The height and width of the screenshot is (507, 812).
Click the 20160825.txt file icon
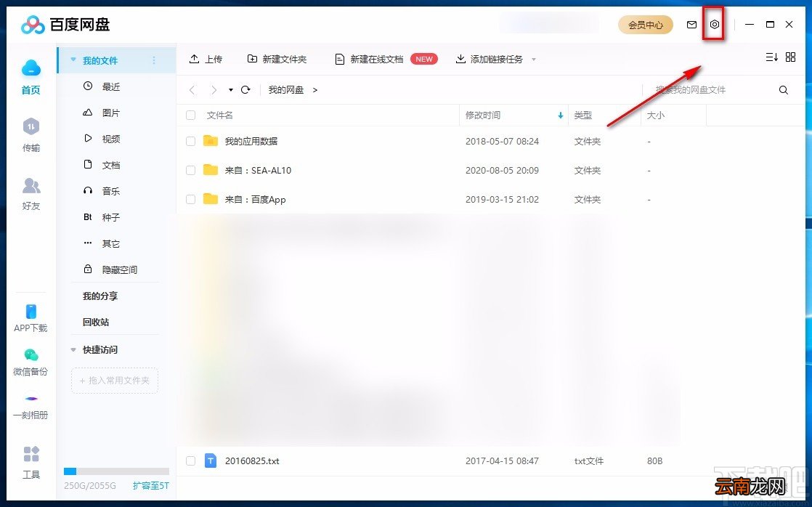210,461
